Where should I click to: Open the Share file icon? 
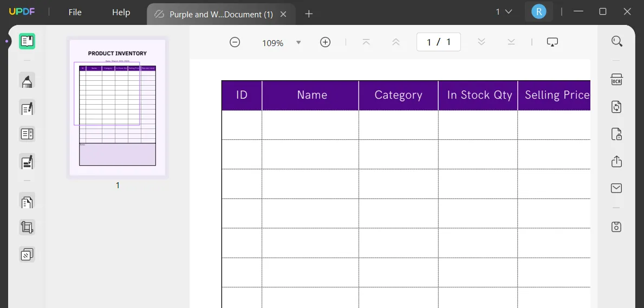point(616,161)
